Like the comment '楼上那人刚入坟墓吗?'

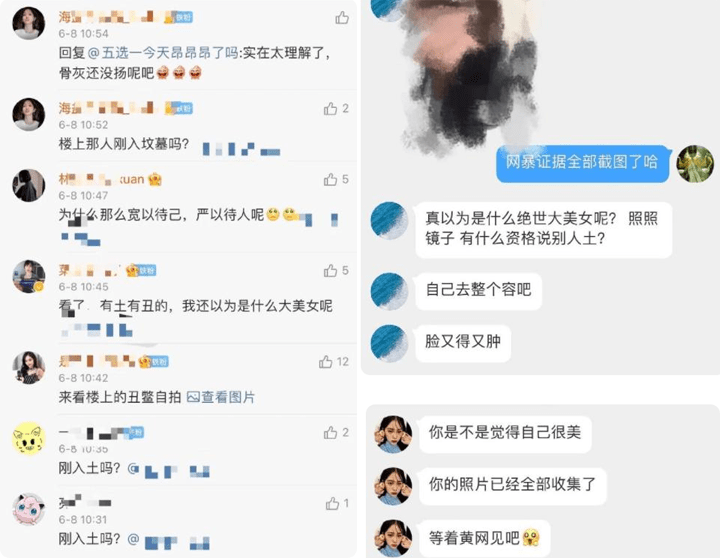pyautogui.click(x=331, y=109)
